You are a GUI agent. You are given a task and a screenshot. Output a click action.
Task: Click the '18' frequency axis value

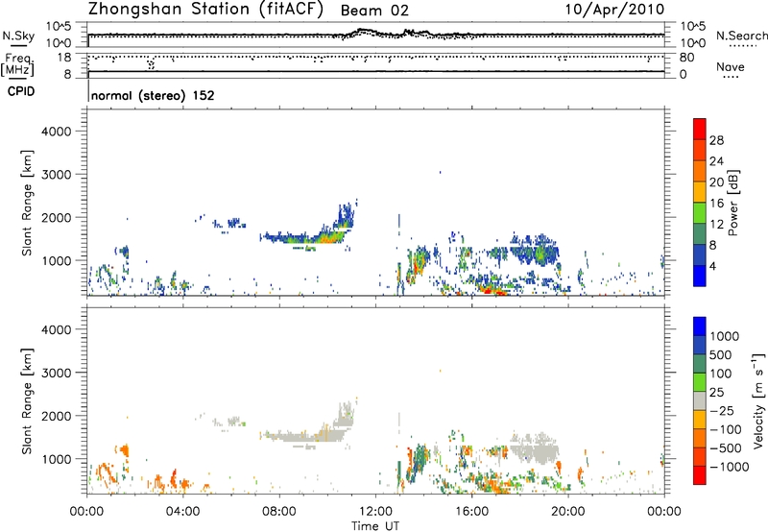pyautogui.click(x=63, y=58)
